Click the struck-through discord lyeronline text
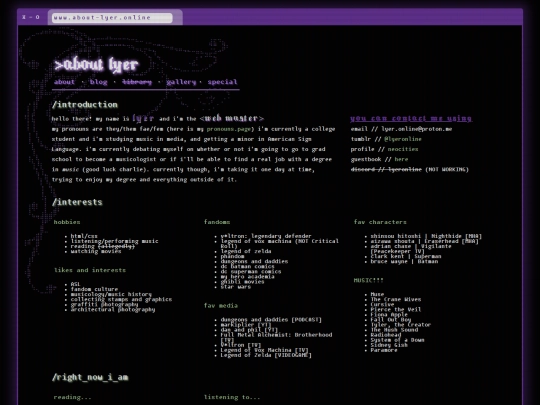The height and width of the screenshot is (405, 540). 386,169
